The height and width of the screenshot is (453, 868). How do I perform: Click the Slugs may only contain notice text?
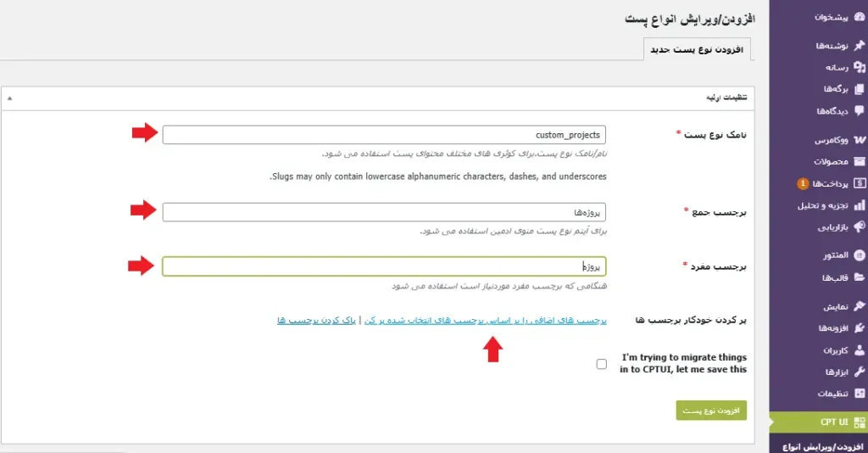tap(438, 176)
